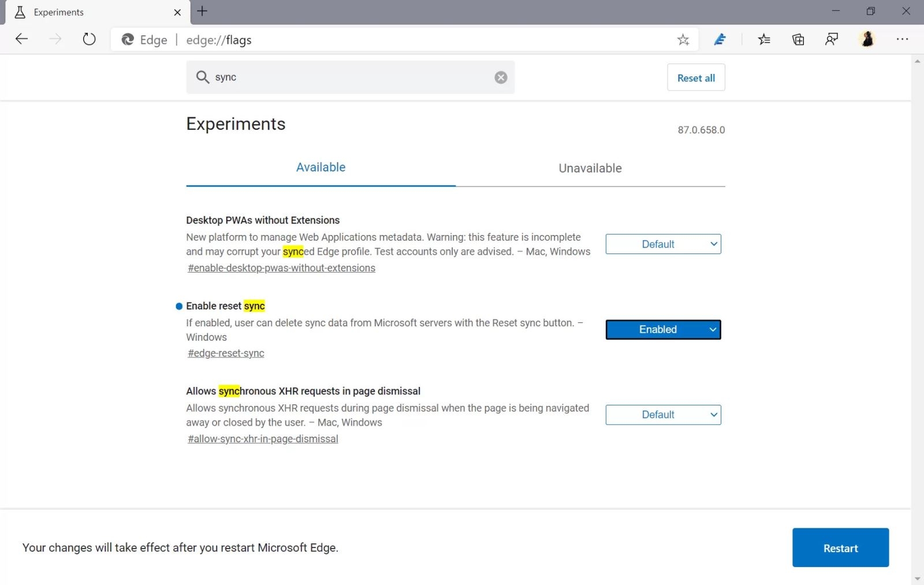Image resolution: width=924 pixels, height=585 pixels.
Task: Click the search magnifier icon
Action: tap(202, 77)
